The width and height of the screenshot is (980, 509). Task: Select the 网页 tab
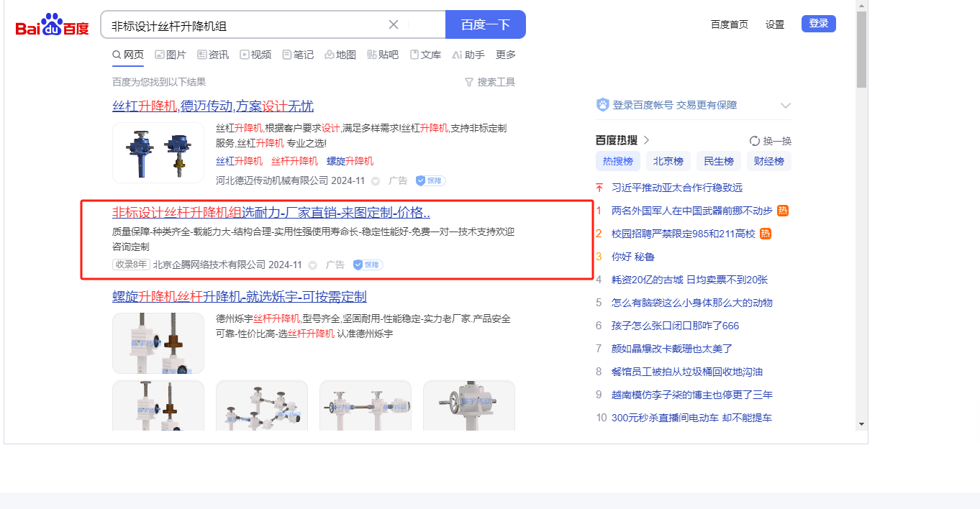click(128, 55)
